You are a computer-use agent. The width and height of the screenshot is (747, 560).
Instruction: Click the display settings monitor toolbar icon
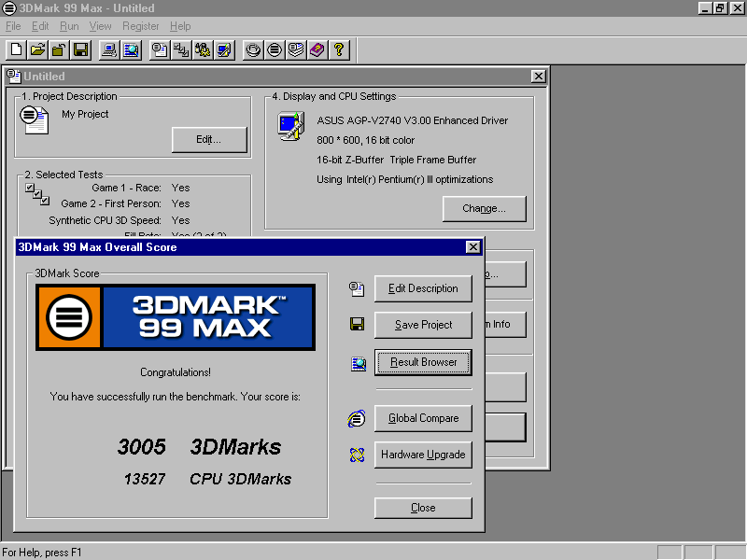(x=224, y=50)
